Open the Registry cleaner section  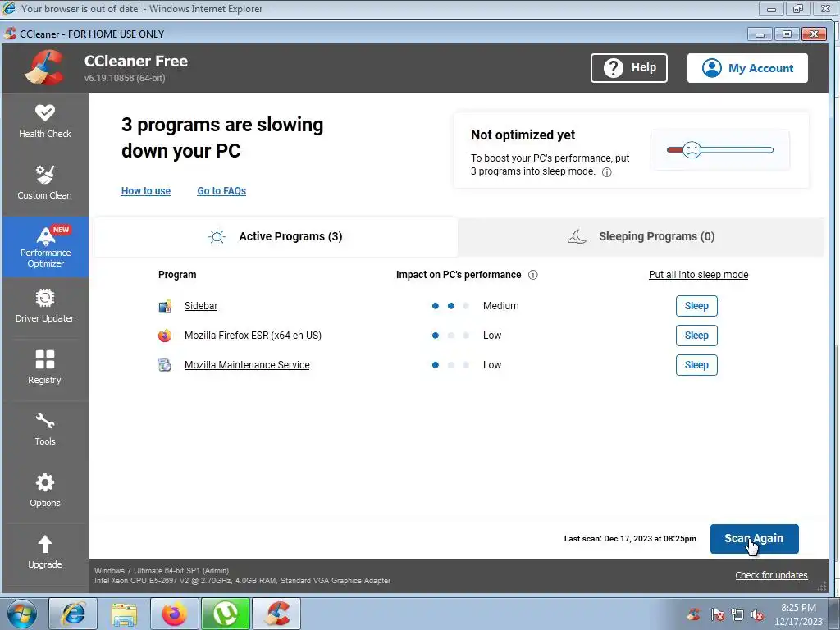pos(45,368)
